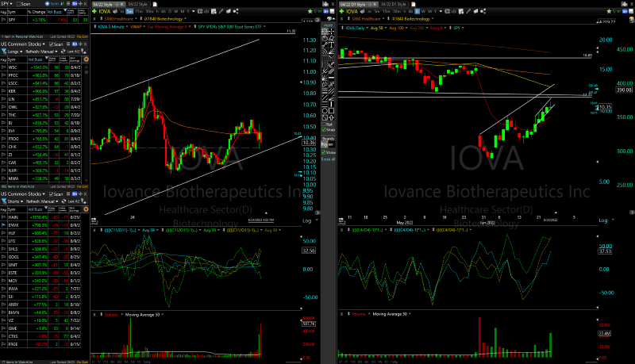Select FROG row in Longs watchlist
This screenshot has height=364, width=635.
coord(40,139)
